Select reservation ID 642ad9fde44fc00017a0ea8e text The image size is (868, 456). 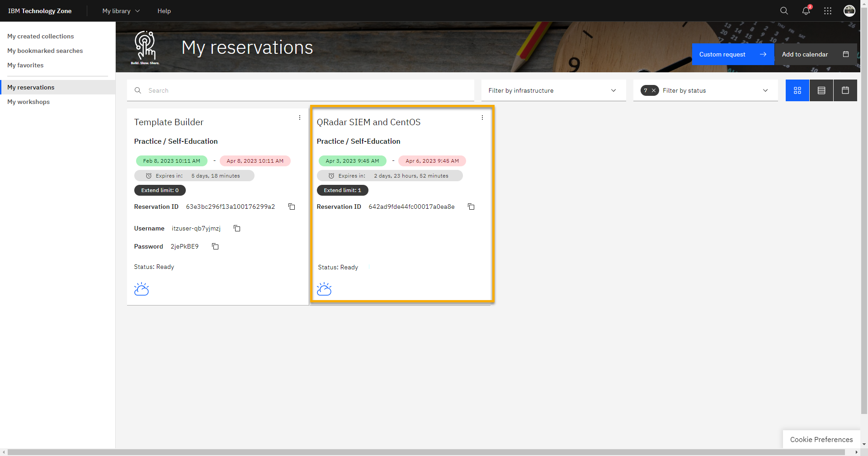[x=412, y=207]
